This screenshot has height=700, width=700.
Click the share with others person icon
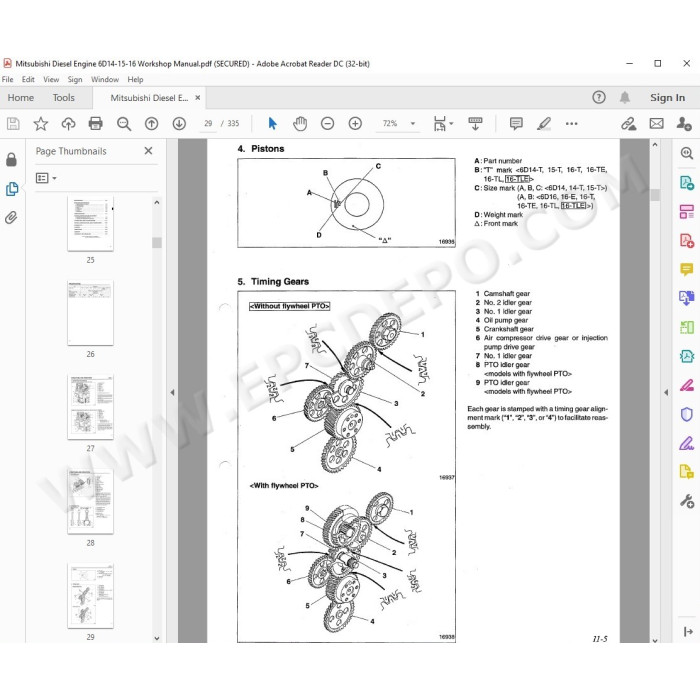(x=683, y=124)
